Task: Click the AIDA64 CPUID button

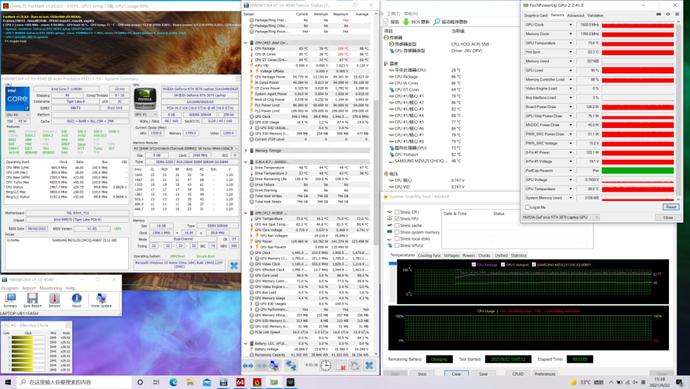Action: coord(518,374)
